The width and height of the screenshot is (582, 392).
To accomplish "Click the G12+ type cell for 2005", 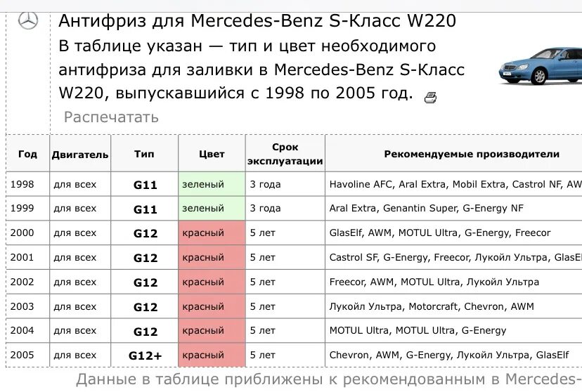I will [145, 355].
